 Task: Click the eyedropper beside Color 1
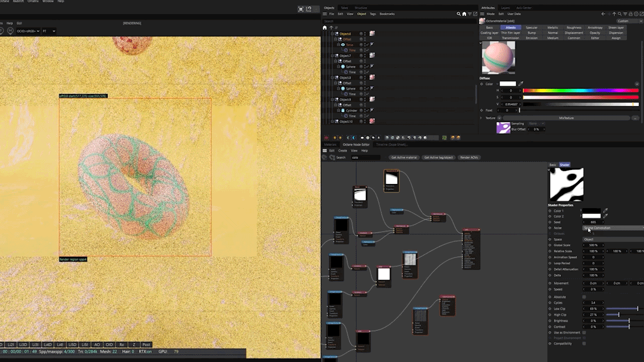coord(605,211)
